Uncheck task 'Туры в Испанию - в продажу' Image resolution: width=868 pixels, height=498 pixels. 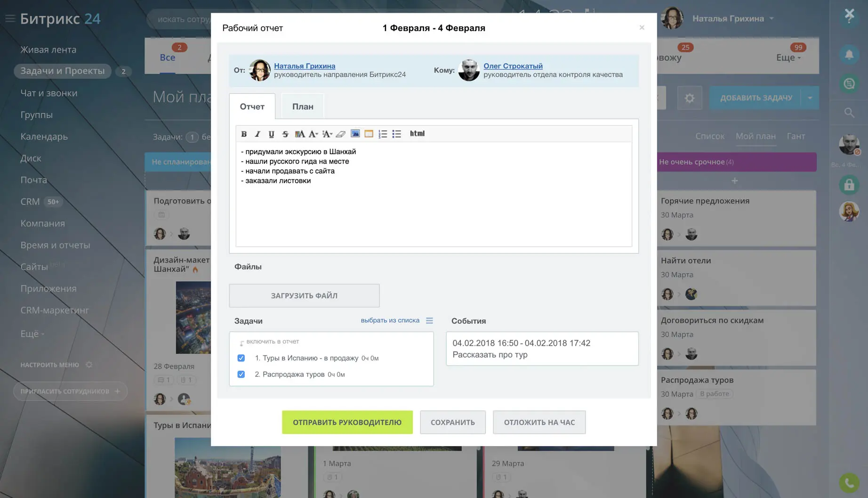tap(241, 358)
